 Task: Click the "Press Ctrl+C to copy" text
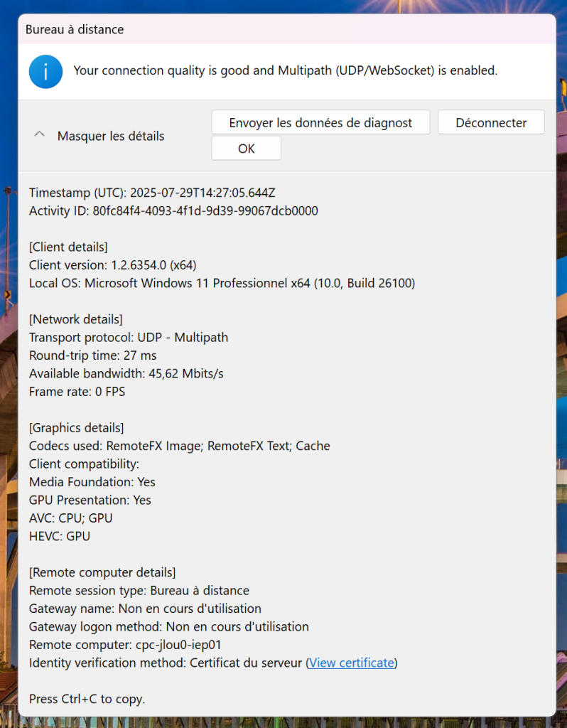tap(87, 700)
